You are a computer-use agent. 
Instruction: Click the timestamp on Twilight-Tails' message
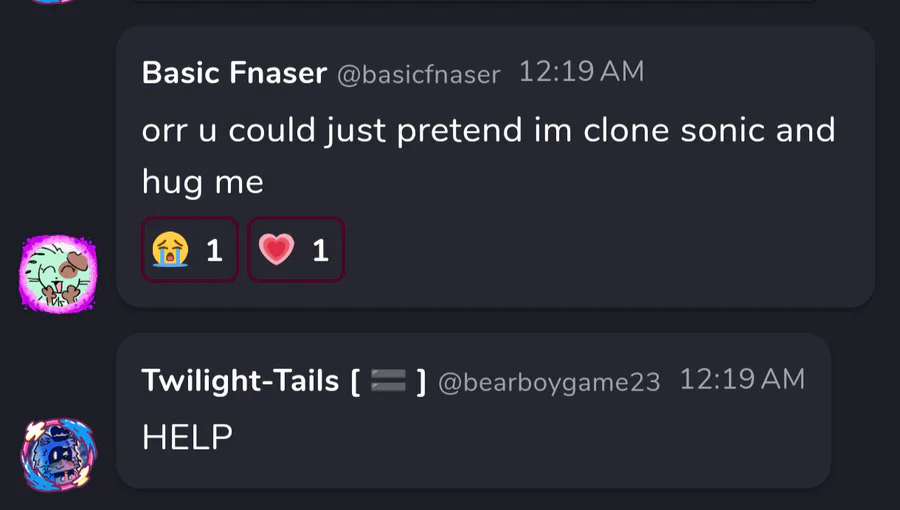coord(742,379)
